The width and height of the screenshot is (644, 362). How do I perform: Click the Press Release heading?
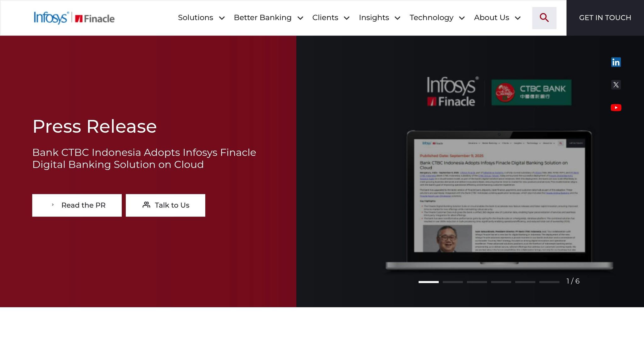pyautogui.click(x=95, y=126)
